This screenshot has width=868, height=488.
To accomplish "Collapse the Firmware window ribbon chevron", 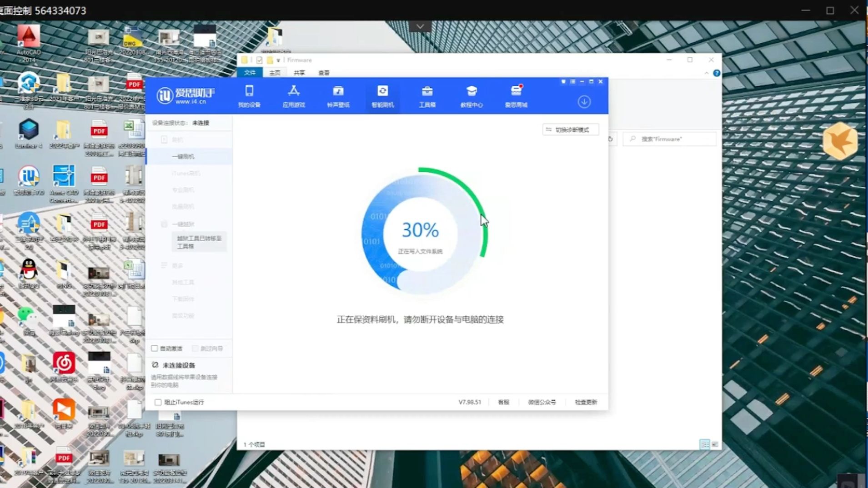I will (x=706, y=73).
